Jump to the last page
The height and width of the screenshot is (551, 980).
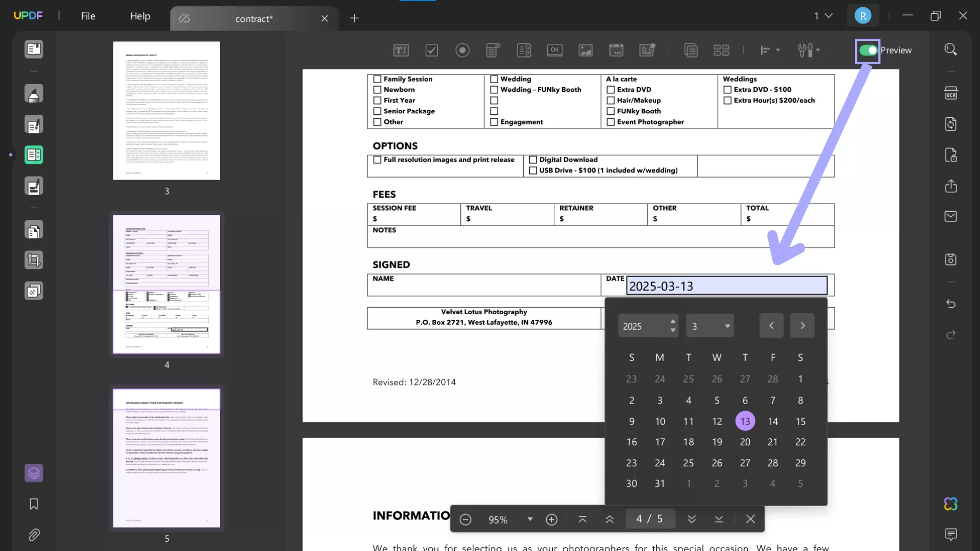click(x=719, y=519)
